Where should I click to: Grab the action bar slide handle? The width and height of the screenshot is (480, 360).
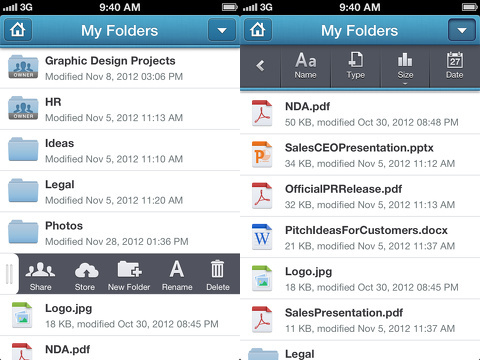tap(9, 274)
